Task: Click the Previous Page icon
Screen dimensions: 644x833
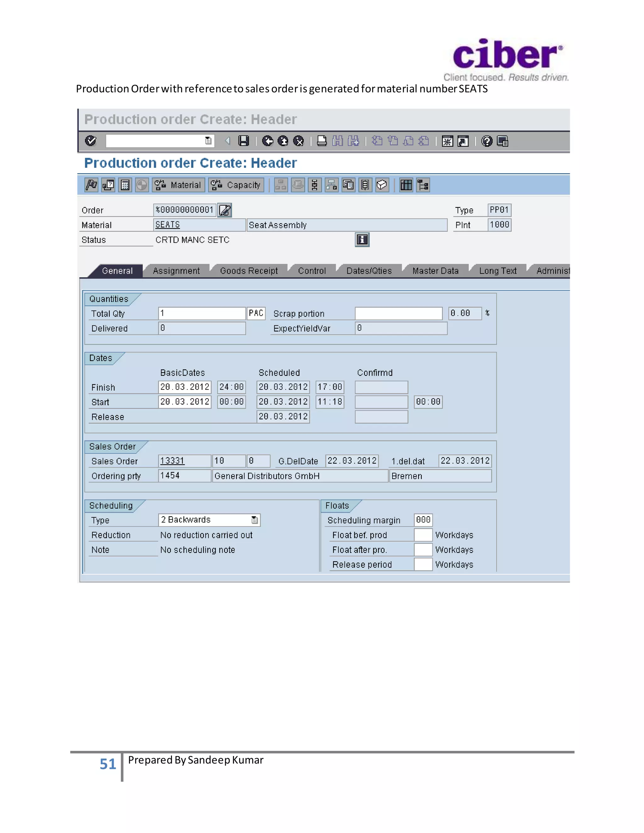Action: pyautogui.click(x=392, y=141)
